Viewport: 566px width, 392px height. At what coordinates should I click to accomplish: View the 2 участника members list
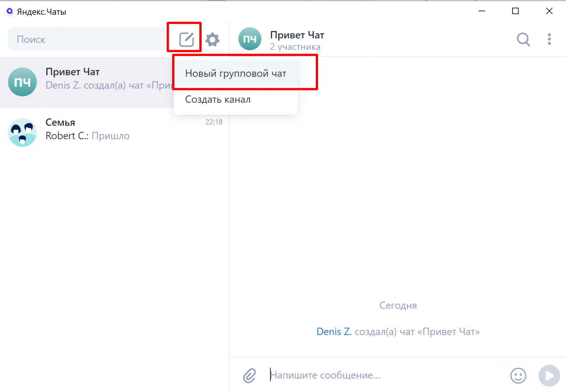tap(295, 47)
